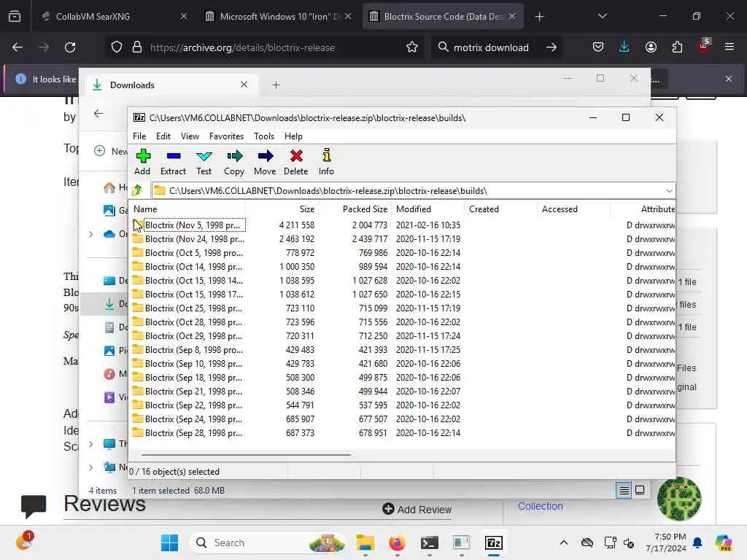This screenshot has height=560, width=747.
Task: Open the browser downloads panel
Action: 624,47
